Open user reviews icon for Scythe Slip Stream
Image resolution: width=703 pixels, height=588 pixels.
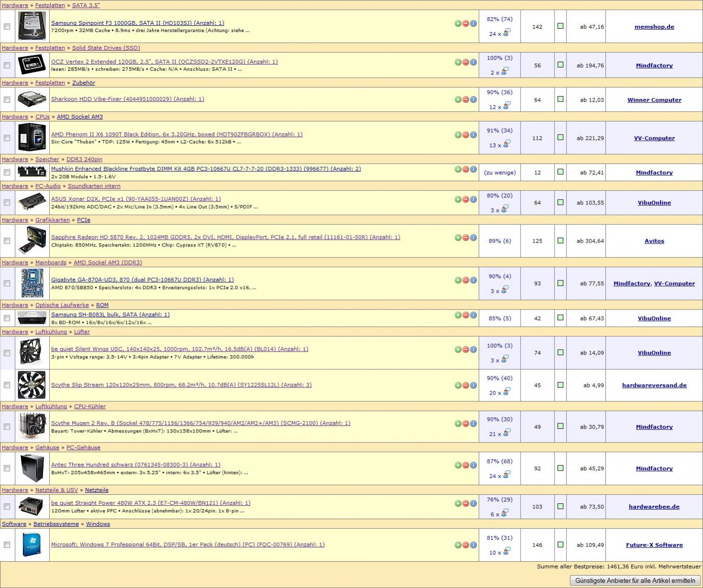pos(507,391)
